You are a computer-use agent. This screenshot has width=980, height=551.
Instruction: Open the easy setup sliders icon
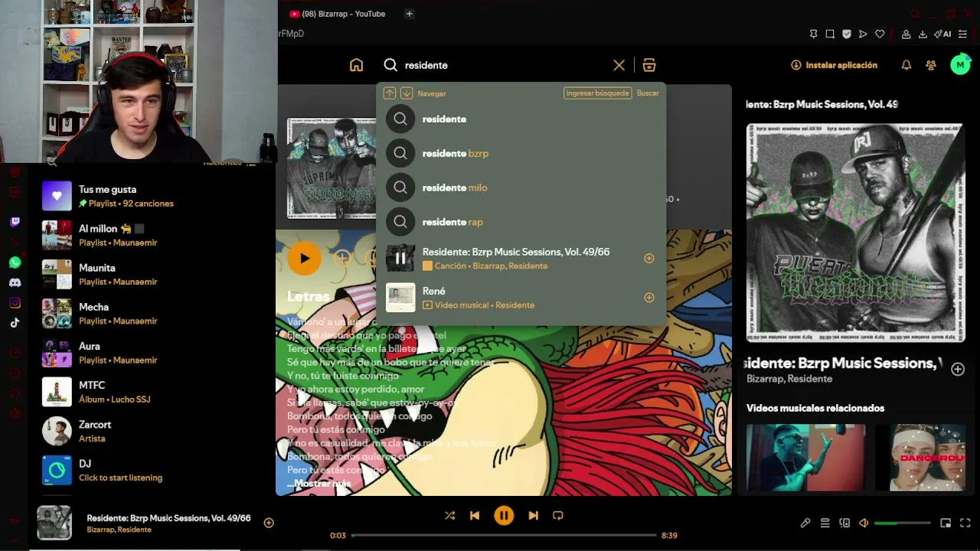[x=962, y=34]
